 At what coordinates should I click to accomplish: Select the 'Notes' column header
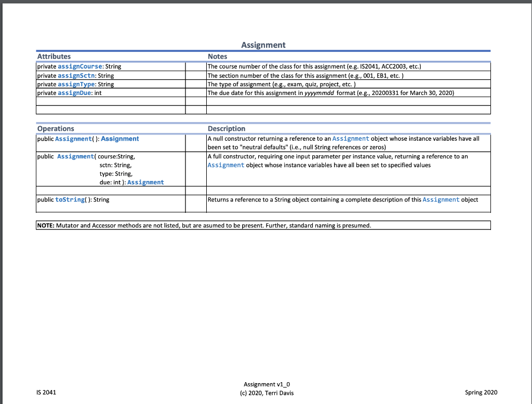pos(218,56)
